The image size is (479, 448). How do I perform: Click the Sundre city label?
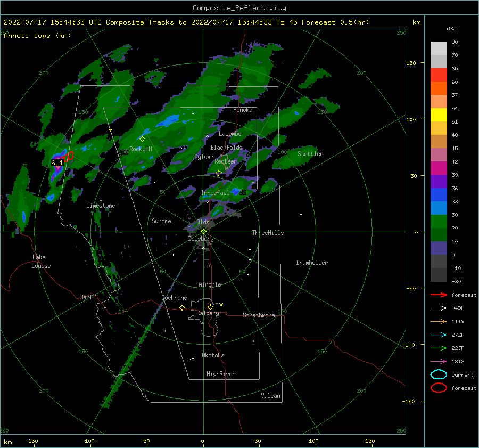[x=161, y=221]
